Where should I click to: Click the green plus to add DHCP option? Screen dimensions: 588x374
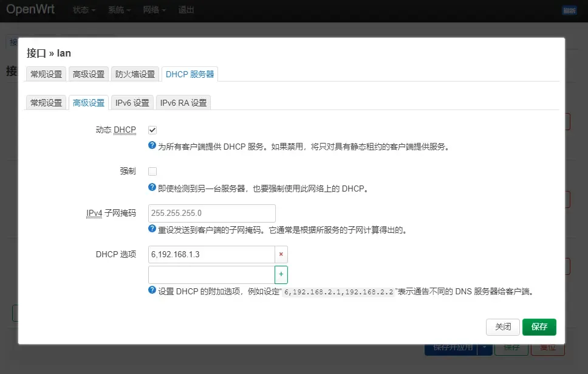(281, 275)
